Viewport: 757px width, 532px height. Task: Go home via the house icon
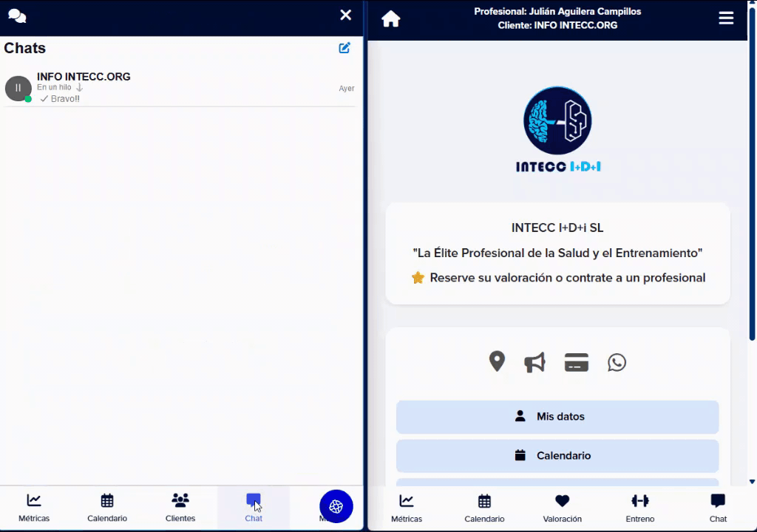391,18
